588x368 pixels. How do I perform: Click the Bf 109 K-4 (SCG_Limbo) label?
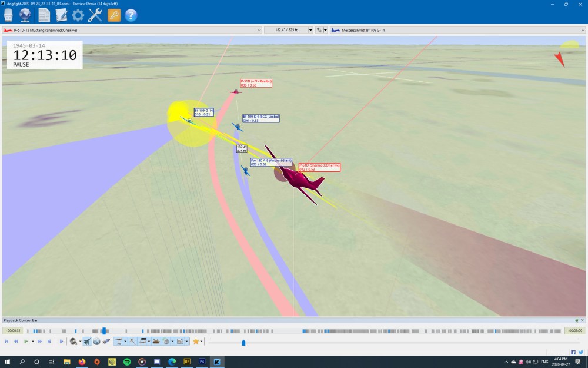pyautogui.click(x=260, y=118)
